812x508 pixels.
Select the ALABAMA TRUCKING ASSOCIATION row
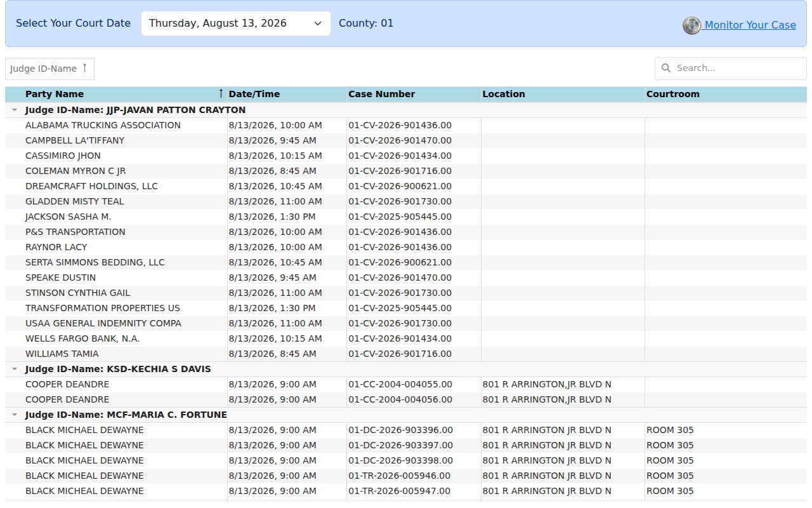tap(406, 125)
